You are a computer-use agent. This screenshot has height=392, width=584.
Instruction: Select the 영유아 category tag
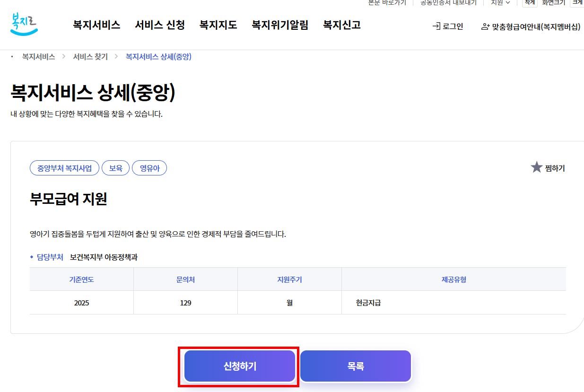149,168
